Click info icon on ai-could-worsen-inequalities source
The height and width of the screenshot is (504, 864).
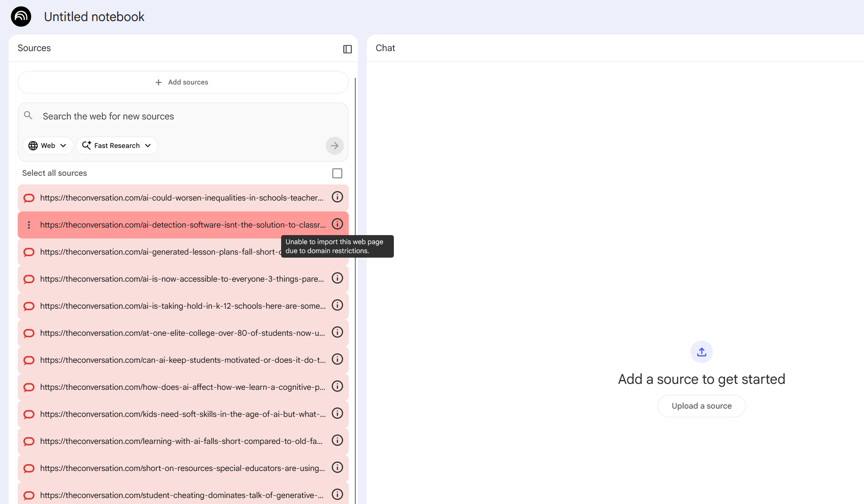337,197
